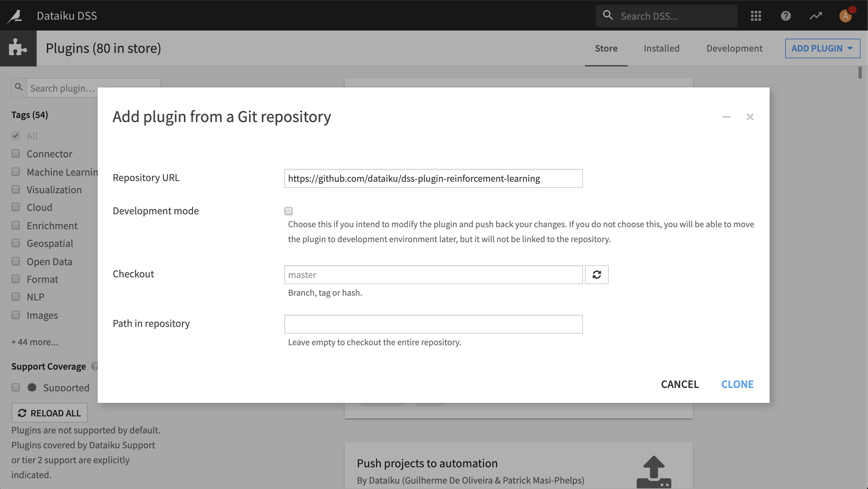The image size is (868, 489).
Task: Click the Tags (54) heading
Action: pyautogui.click(x=30, y=115)
